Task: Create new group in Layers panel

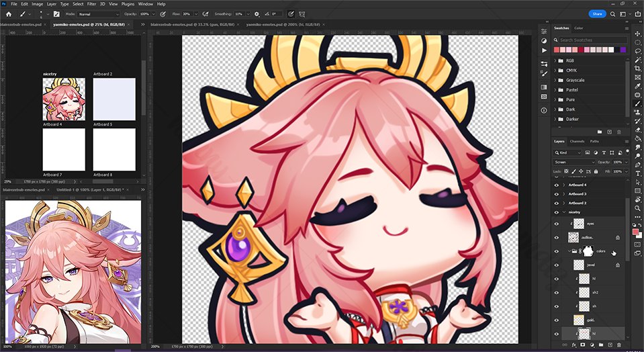Action: 601,345
